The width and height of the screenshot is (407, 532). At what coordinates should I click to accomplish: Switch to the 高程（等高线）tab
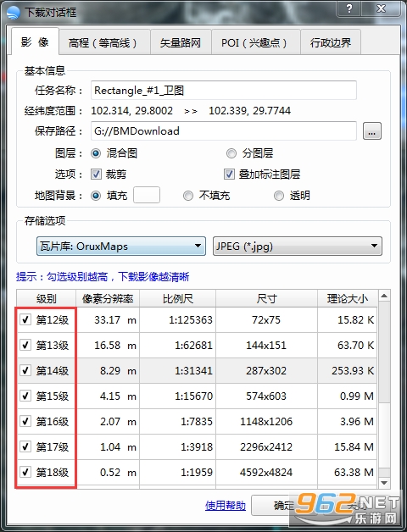[x=104, y=42]
